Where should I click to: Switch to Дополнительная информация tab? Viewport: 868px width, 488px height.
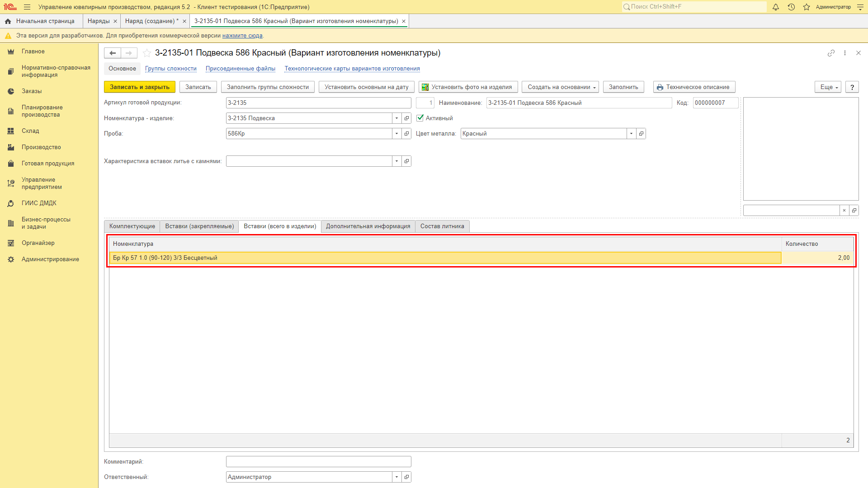pyautogui.click(x=368, y=226)
